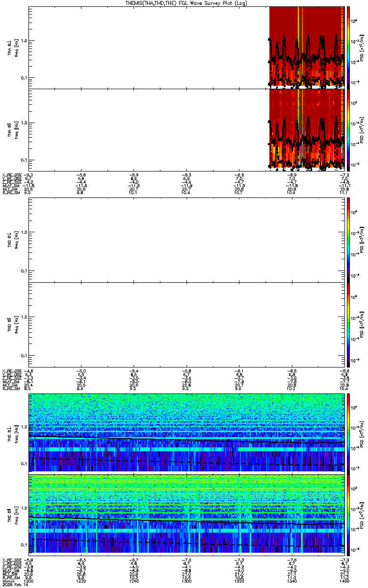Click the THA B-perpendicular PSD color bar
This screenshot has width=368, height=588.
(x=348, y=47)
